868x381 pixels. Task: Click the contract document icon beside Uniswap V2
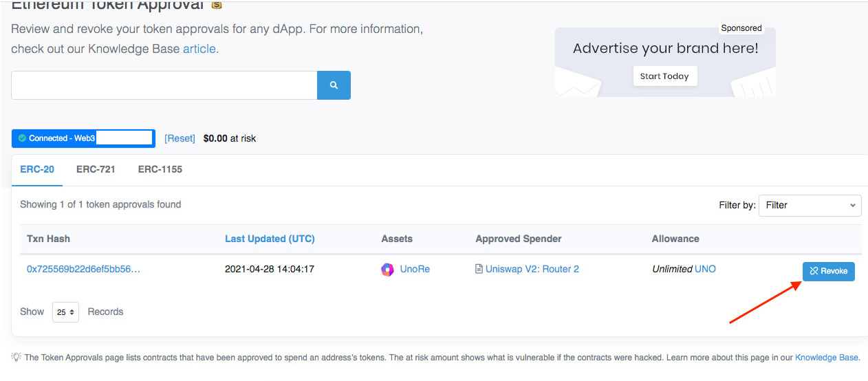(479, 269)
